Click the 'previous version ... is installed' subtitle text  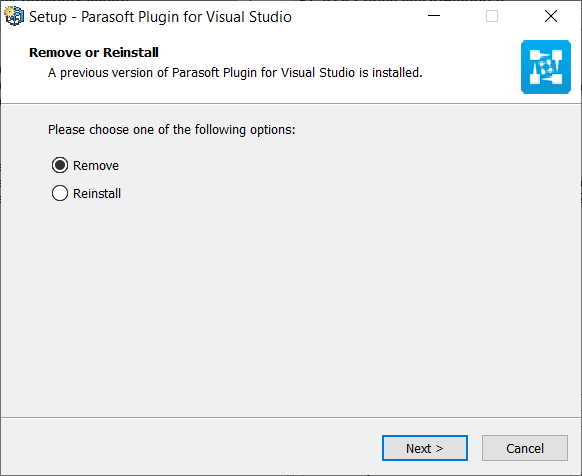[235, 73]
